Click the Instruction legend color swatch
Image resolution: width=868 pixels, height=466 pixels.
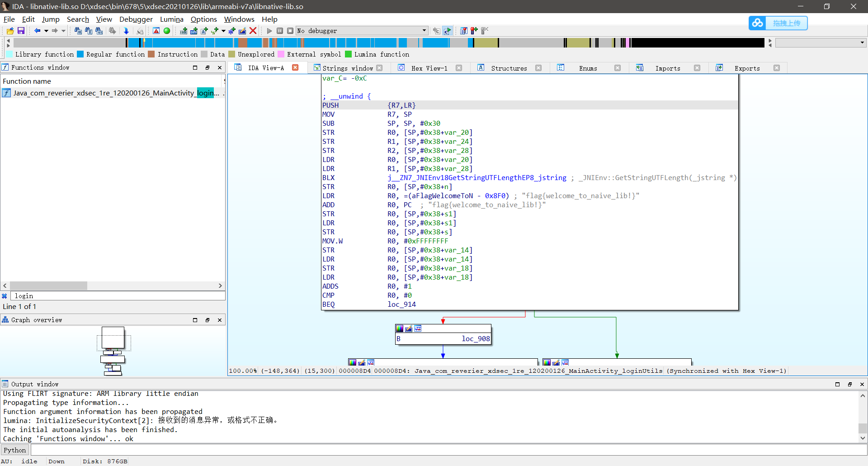coord(151,54)
